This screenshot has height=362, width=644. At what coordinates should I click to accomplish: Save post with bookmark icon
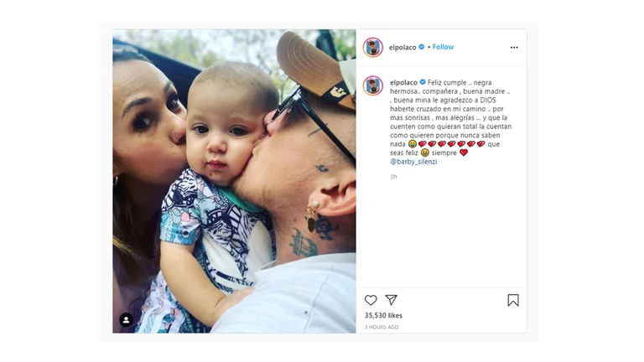(513, 300)
